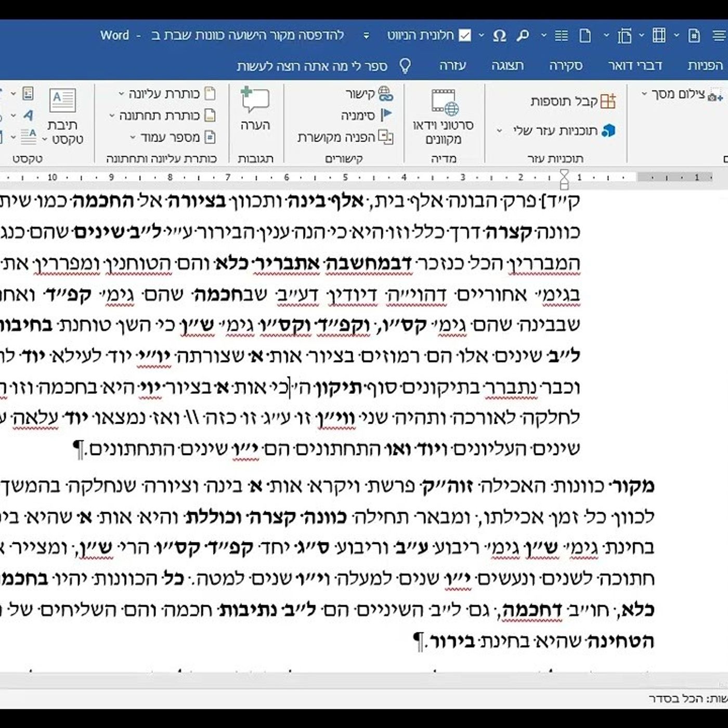The width and height of the screenshot is (728, 728).
Task: Switch to the סקירה review tab
Action: pyautogui.click(x=566, y=66)
